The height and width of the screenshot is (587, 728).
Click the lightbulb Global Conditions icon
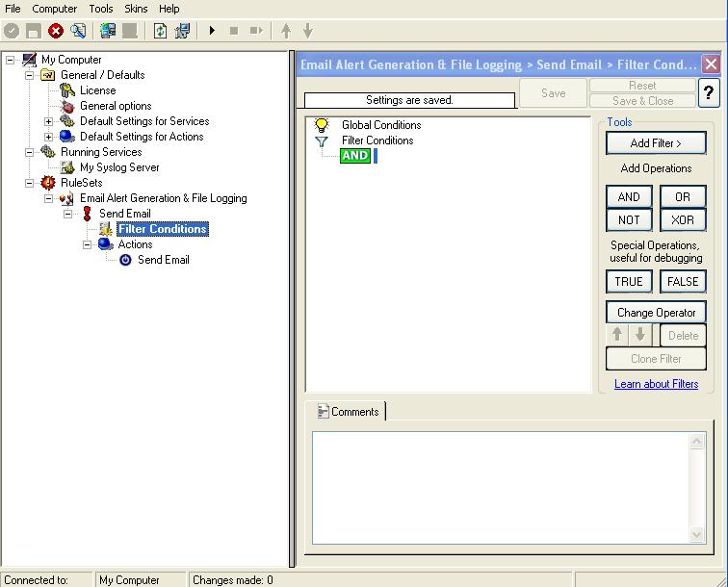tap(322, 125)
